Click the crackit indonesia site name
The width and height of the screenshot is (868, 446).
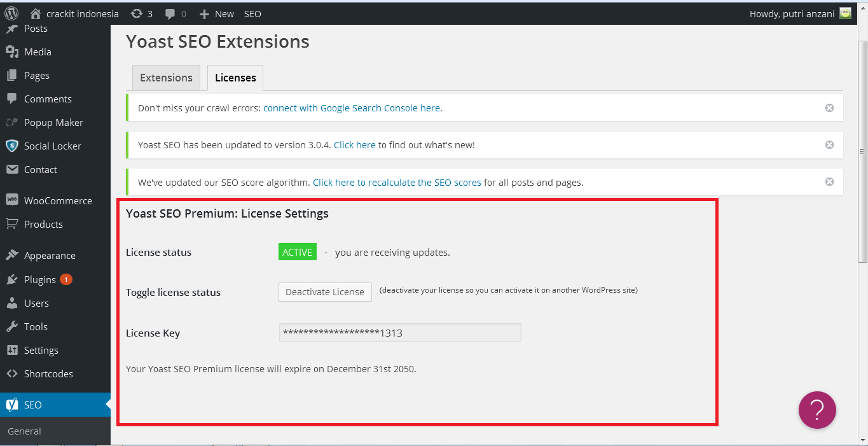tap(83, 13)
